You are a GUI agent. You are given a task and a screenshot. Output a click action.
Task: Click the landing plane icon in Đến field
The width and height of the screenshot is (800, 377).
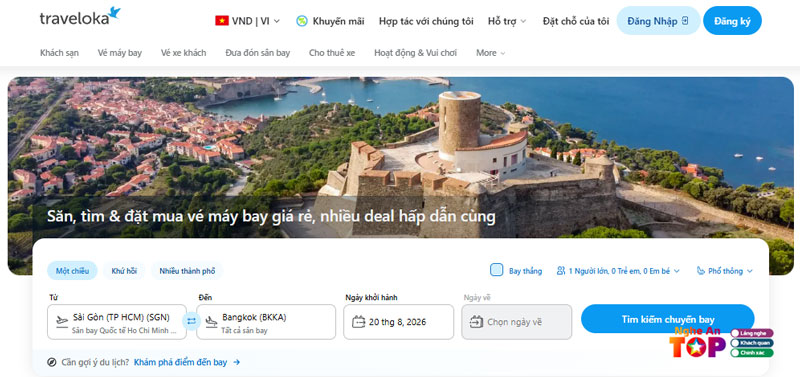(211, 322)
